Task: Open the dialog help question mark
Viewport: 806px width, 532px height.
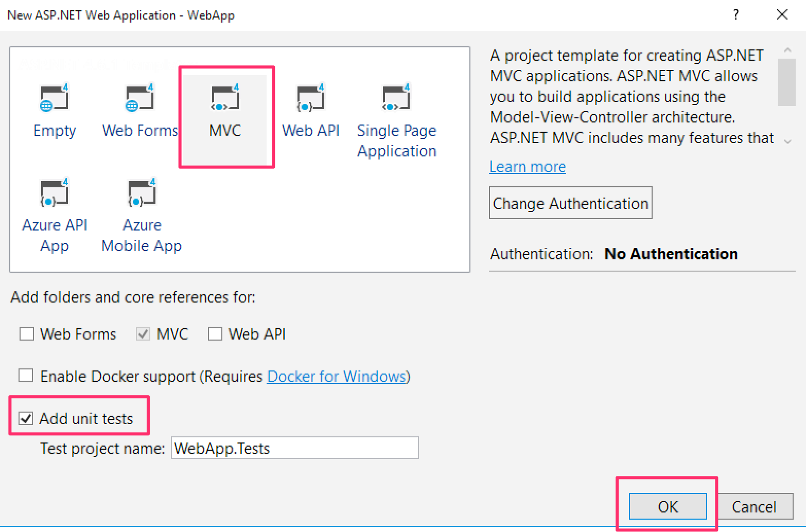Action: 736,14
